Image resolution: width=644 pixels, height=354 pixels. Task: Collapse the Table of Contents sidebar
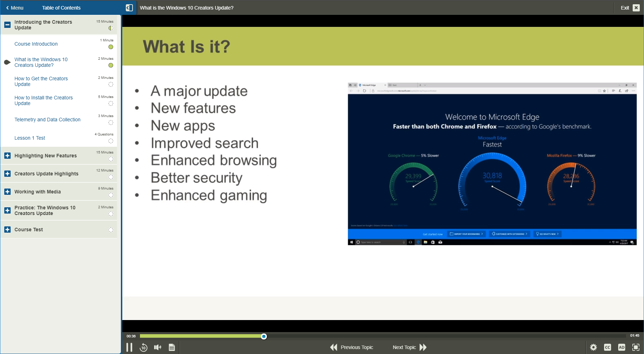[x=129, y=7]
